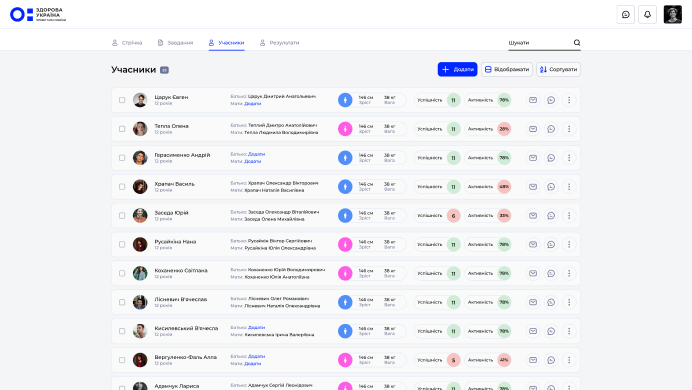Switch to the Результати tab

coord(279,43)
